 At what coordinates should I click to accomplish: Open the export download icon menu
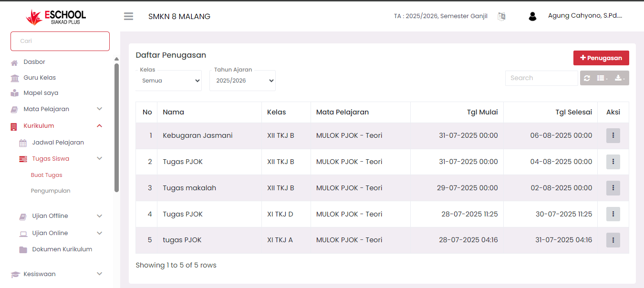click(620, 78)
